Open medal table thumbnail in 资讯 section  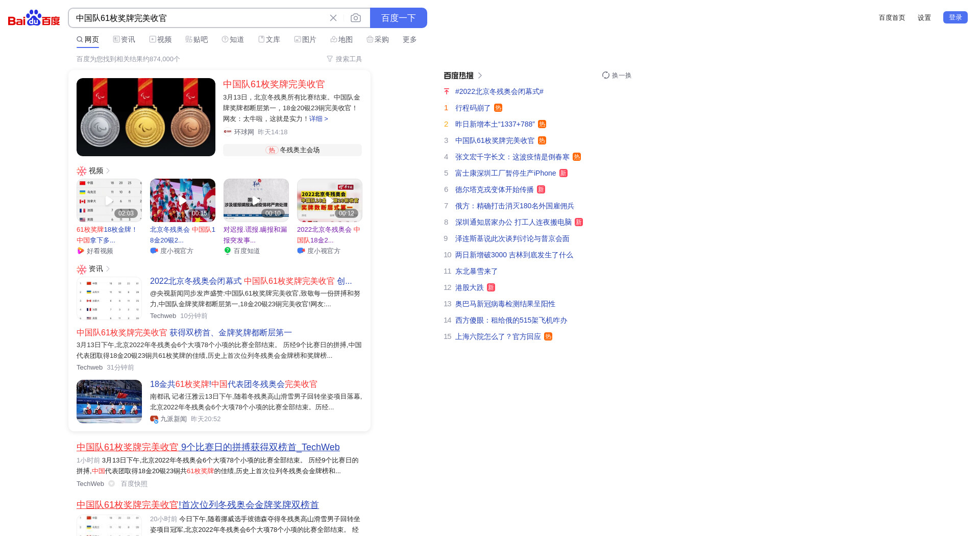(109, 298)
